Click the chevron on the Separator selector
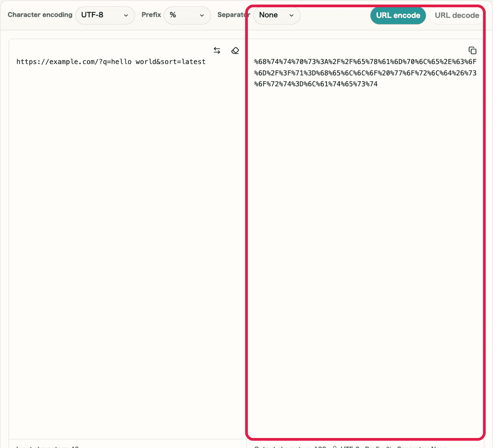Viewport: 493px width, 448px height. pyautogui.click(x=291, y=15)
